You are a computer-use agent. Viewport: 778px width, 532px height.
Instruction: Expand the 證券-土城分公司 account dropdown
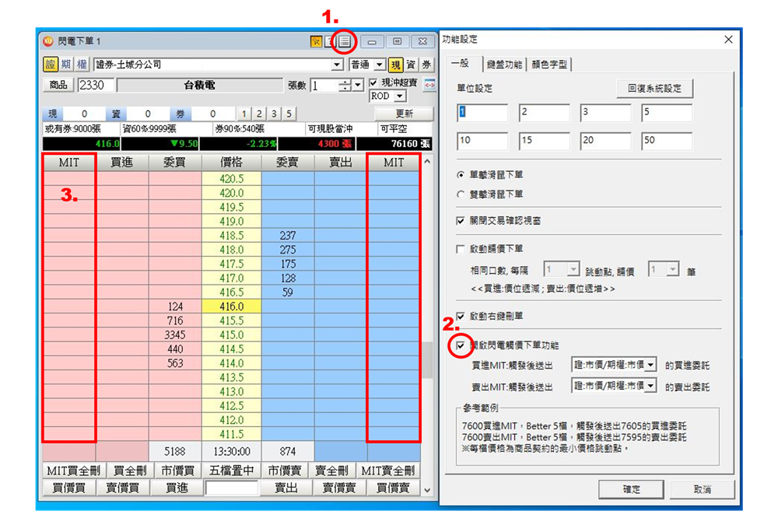pos(337,65)
